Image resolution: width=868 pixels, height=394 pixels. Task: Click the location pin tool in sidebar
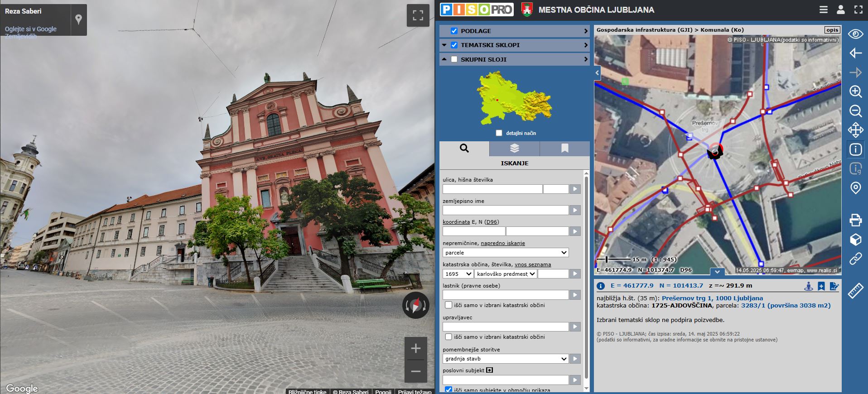click(x=855, y=188)
